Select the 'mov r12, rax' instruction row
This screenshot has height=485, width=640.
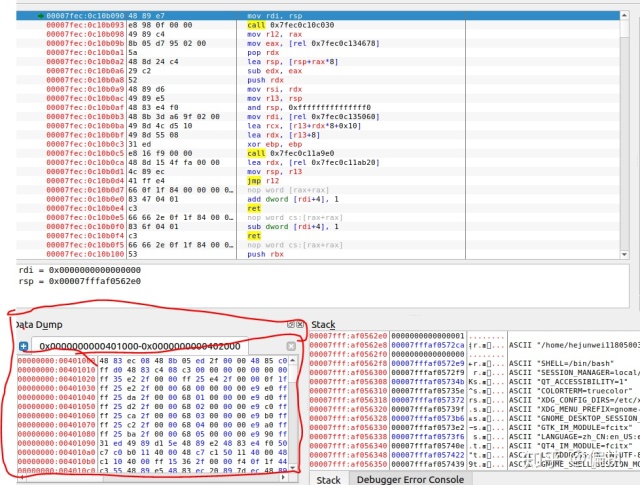click(x=318, y=34)
